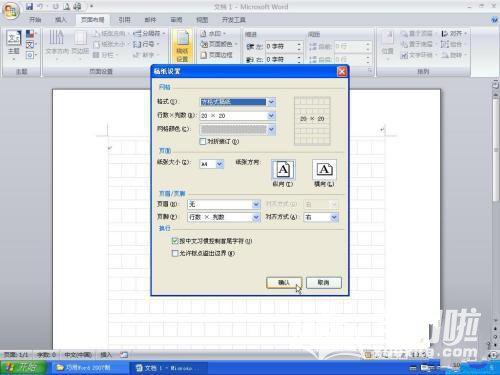Viewport: 500px width, 375px height.
Task: Open Quick Access Toolbar customize arrow
Action: tap(92, 6)
